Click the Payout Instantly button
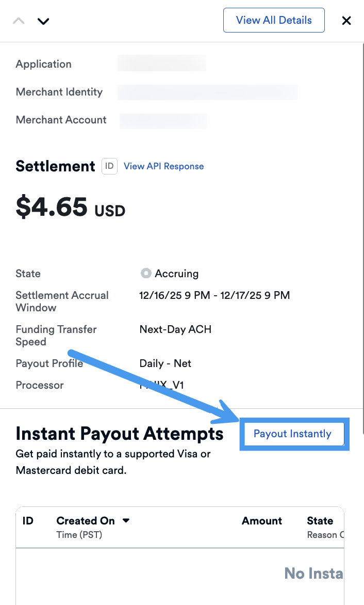 pos(294,434)
